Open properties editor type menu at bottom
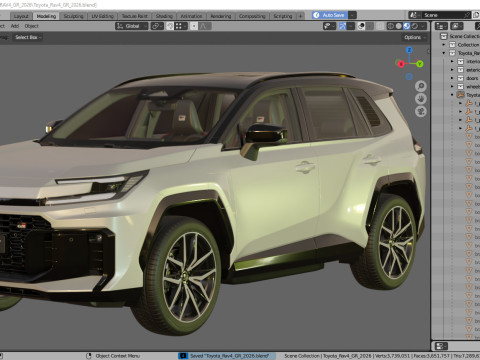 (x=441, y=346)
